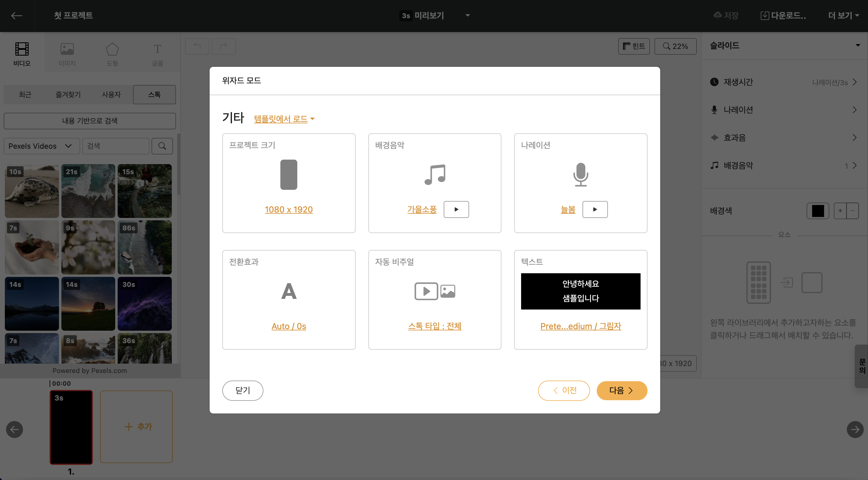
Task: Go to next slide with right circle arrow
Action: 855,429
